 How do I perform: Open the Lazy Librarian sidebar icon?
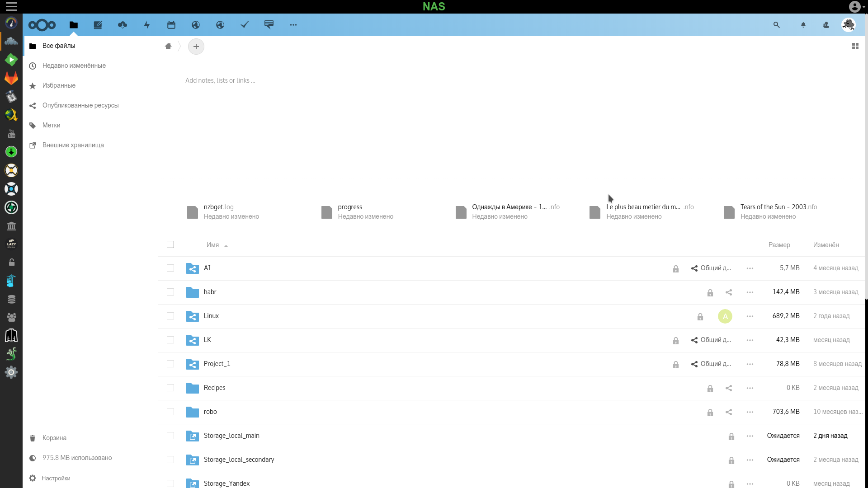tap(11, 244)
